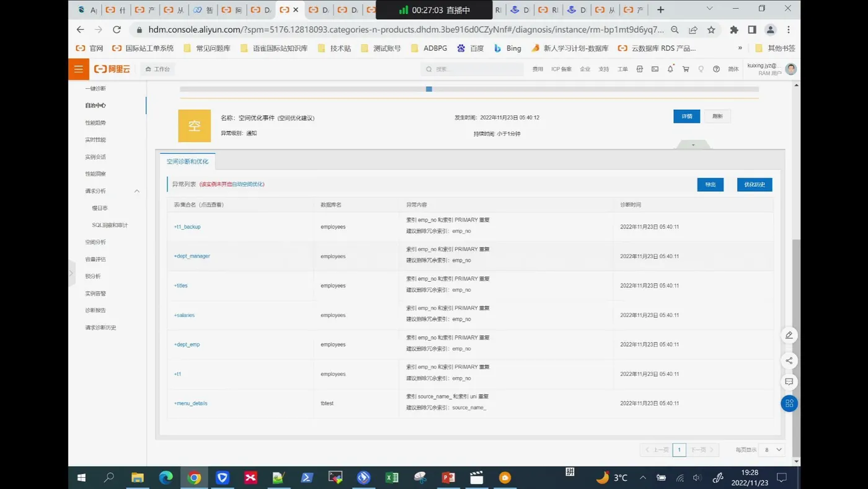This screenshot has width=868, height=489.
Task: Open SQL洞察和审计 in the sidebar
Action: click(110, 225)
